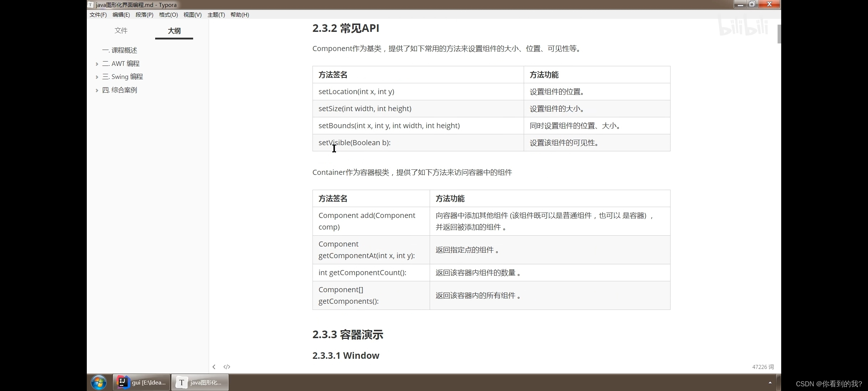Viewport: 868px width, 391px height.
Task: Expand the 综合案例 outline section
Action: 97,91
